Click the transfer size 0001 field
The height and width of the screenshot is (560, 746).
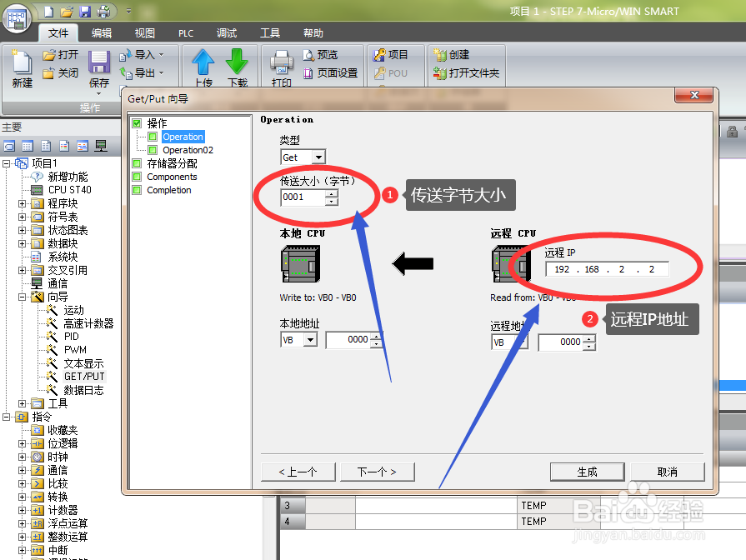pyautogui.click(x=303, y=197)
